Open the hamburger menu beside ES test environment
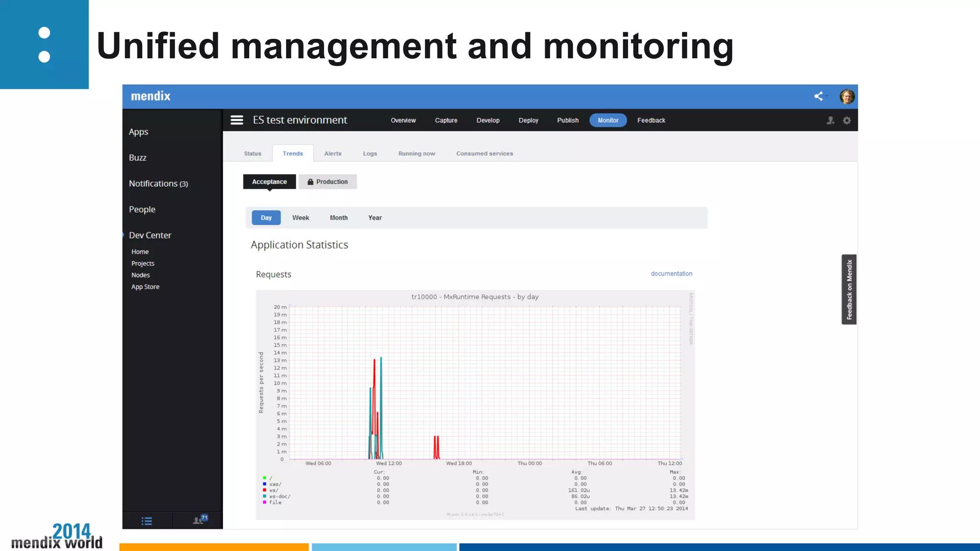 (x=237, y=120)
